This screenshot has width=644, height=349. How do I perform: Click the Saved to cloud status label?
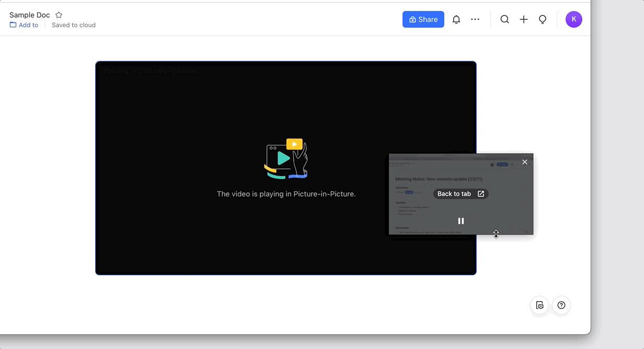(x=73, y=25)
